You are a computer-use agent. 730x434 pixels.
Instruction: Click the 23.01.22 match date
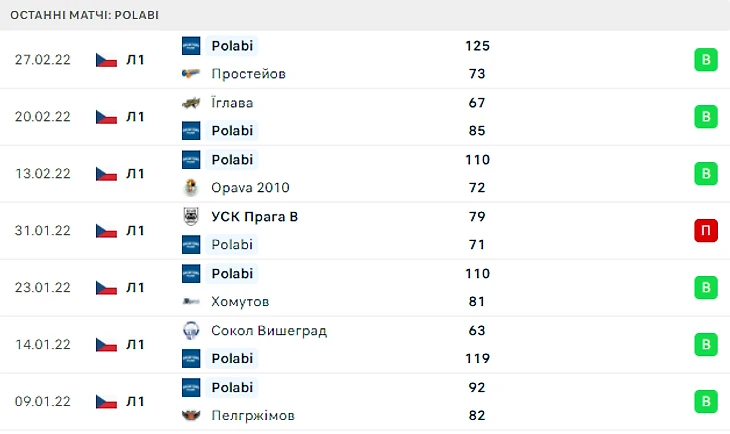pos(43,287)
